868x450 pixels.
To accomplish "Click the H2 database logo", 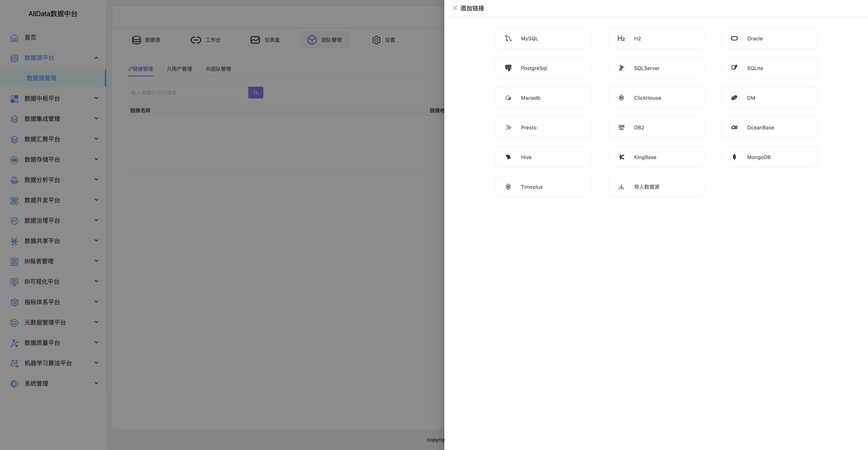I will [621, 38].
